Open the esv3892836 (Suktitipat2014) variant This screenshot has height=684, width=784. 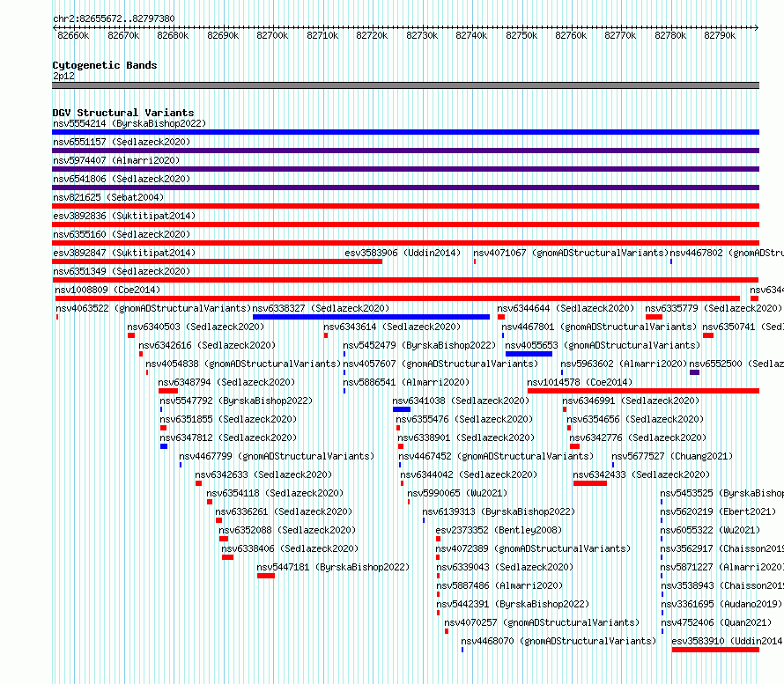[x=124, y=216]
